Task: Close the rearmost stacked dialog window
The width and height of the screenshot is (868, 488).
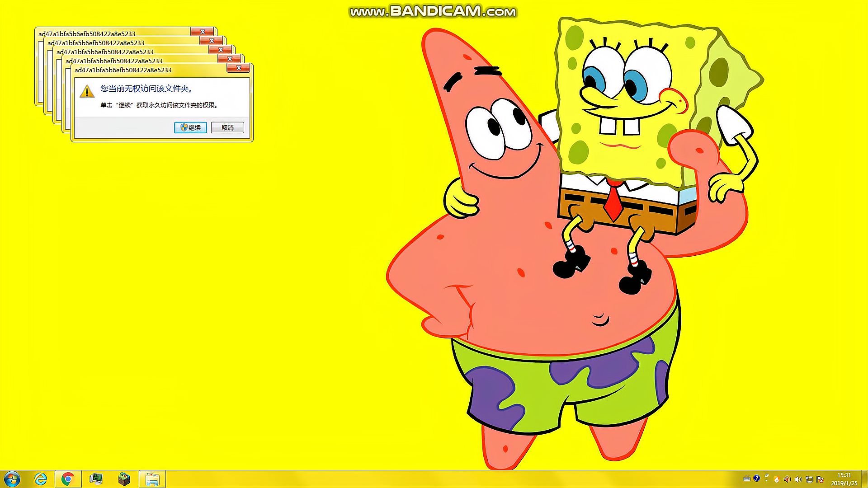Action: coord(202,31)
